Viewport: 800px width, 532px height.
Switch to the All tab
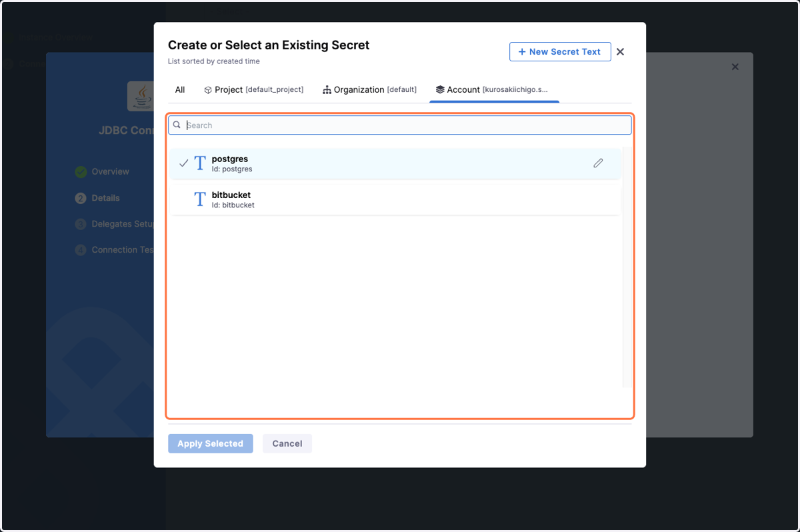180,89
